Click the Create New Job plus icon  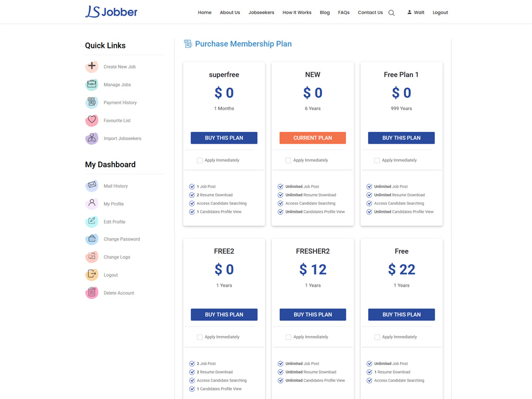coord(92,66)
